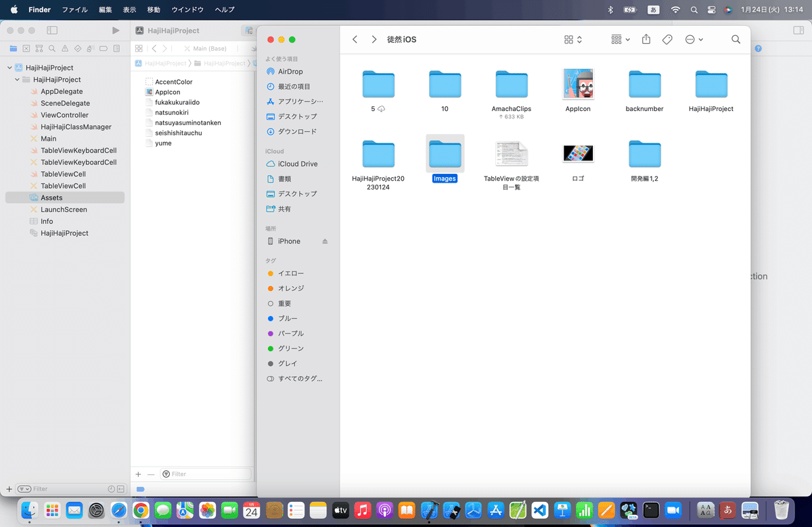
Task: Open the ヘルプ menu
Action: pos(225,9)
